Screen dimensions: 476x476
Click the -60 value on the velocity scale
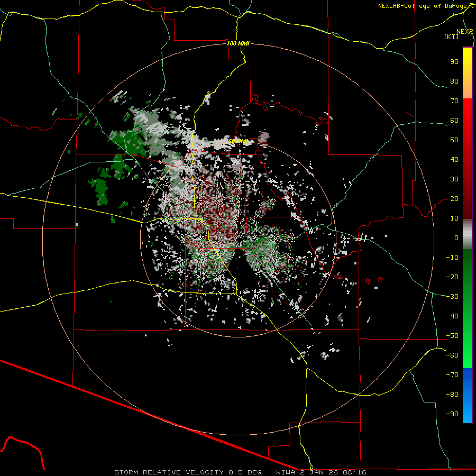click(x=452, y=355)
